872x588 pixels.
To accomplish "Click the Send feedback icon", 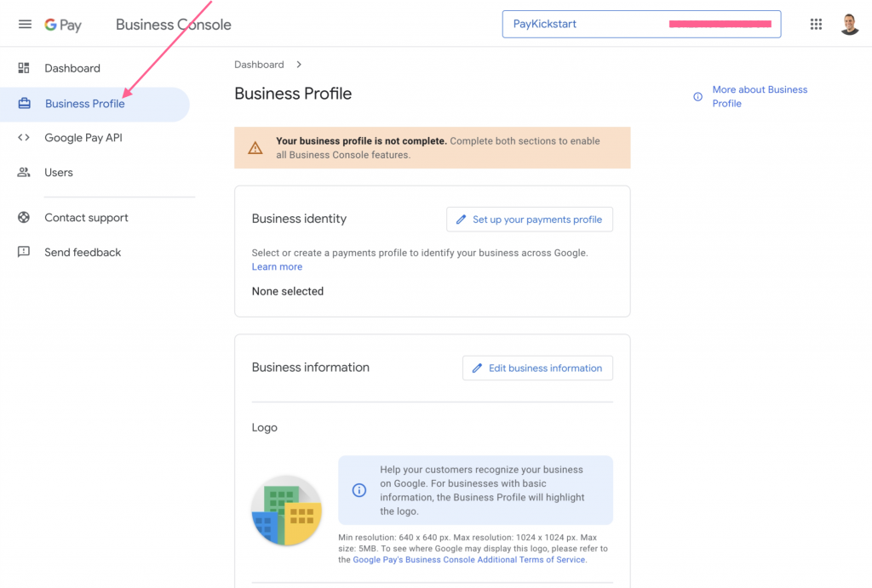I will [x=23, y=252].
